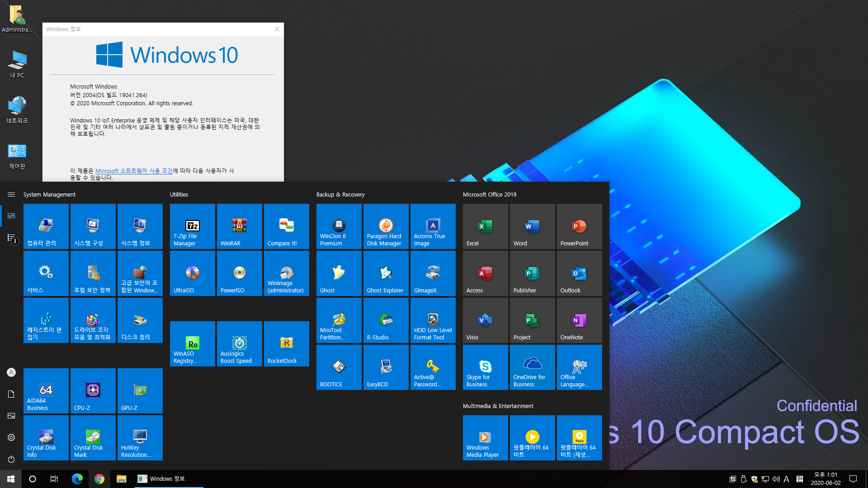Open WinClon 6 Premium tile

tap(339, 226)
